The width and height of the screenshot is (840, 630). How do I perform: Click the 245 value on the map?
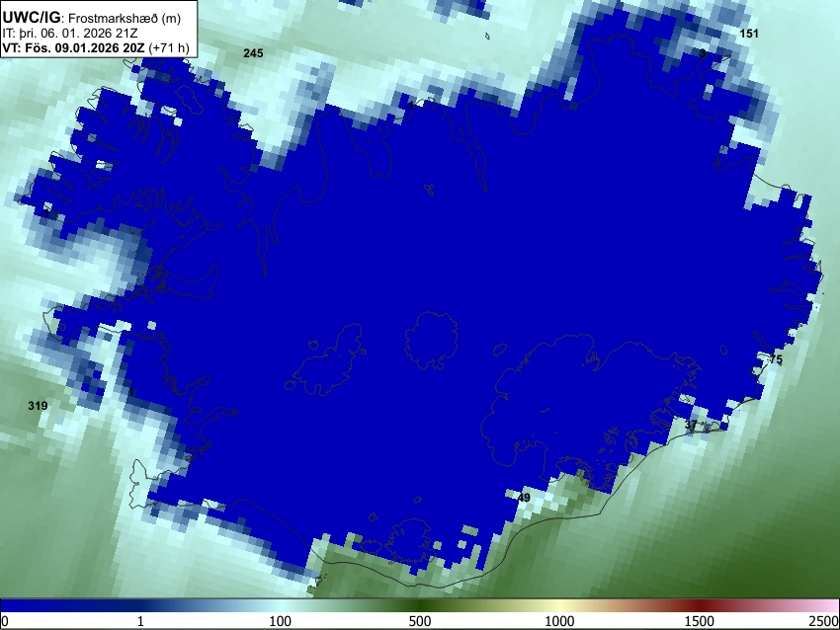coord(253,53)
